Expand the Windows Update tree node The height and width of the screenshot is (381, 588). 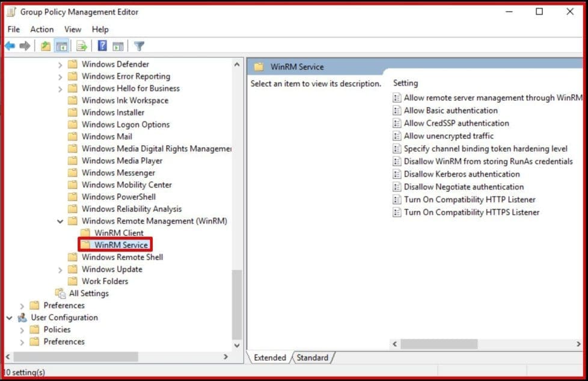[60, 269]
